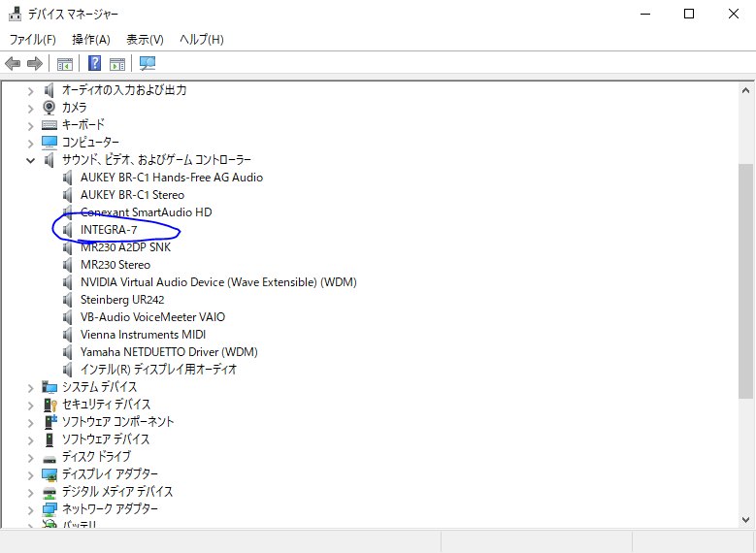The image size is (756, 553).
Task: Open the 操作(A) menu
Action: [x=91, y=40]
